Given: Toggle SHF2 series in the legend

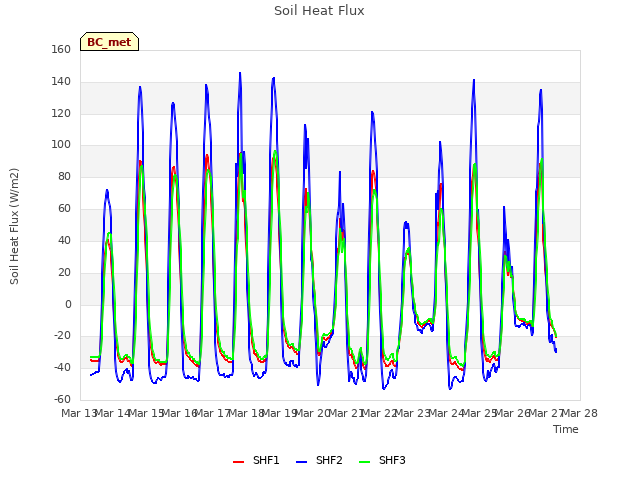Looking at the screenshot, I should 319,460.
